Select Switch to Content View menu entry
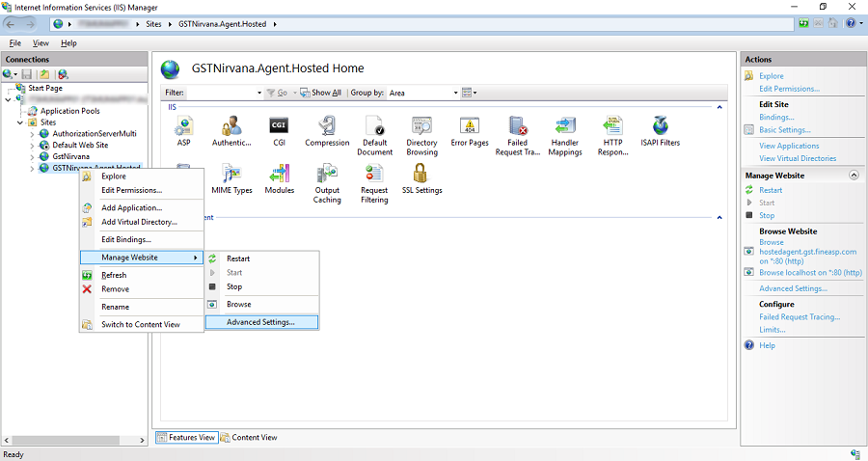Screen dimensions: 868x461 (142, 324)
